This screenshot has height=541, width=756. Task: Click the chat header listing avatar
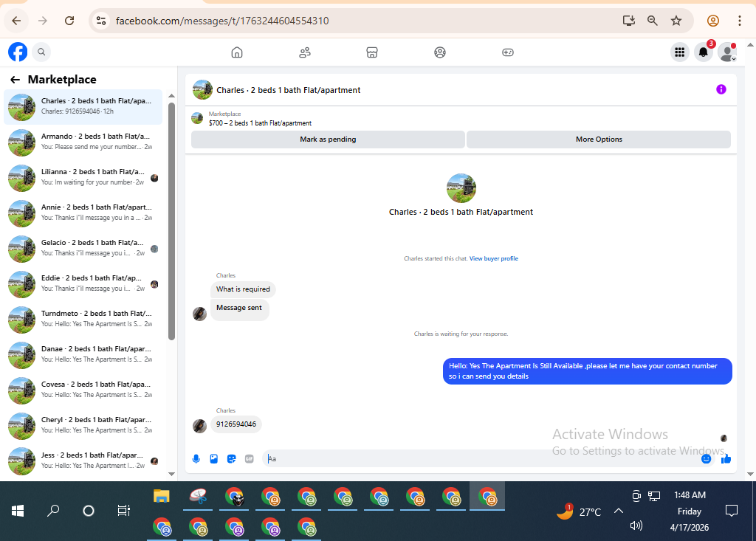coord(202,90)
